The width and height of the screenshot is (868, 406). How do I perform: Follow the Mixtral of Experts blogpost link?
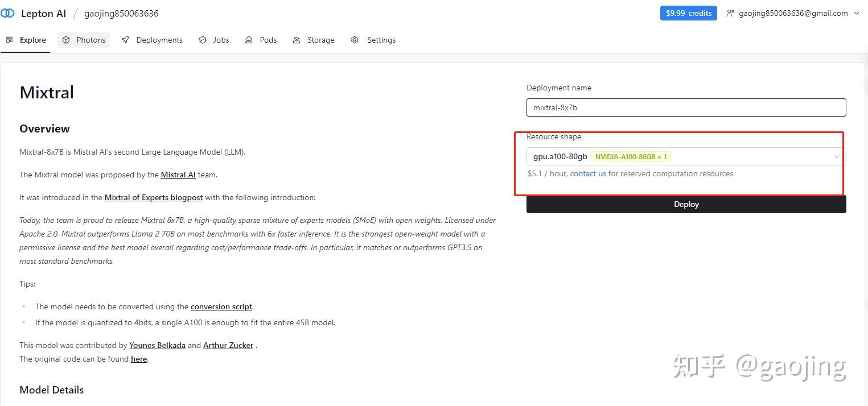pos(154,197)
